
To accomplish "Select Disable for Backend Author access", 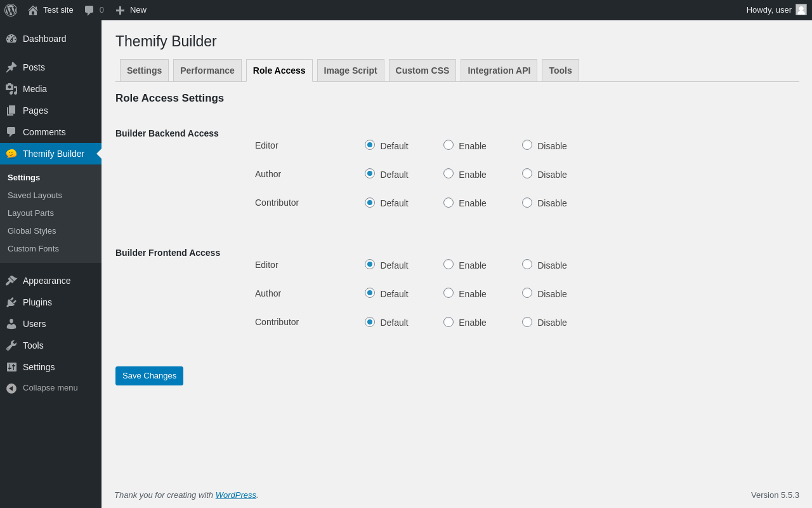I will (527, 173).
